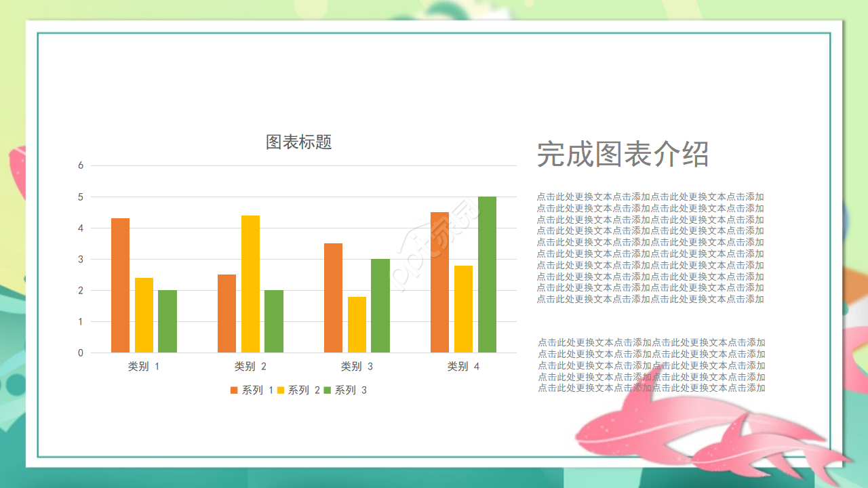Image resolution: width=868 pixels, height=488 pixels.
Task: Click the 类别 3 axis label
Action: (x=357, y=365)
